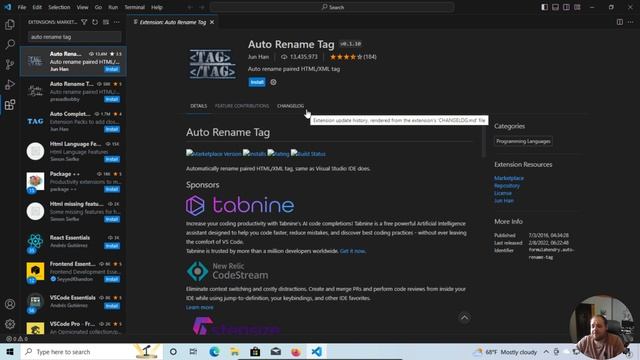Click errors and warnings status bar item
This screenshot has height=360, width=640.
click(x=17, y=339)
